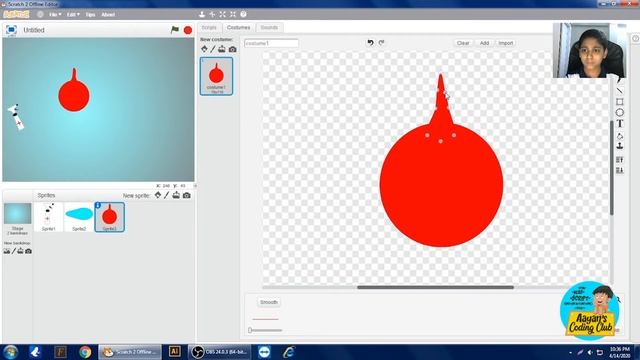Image resolution: width=640 pixels, height=360 pixels.
Task: Click the red line color preview
Action: point(265,319)
